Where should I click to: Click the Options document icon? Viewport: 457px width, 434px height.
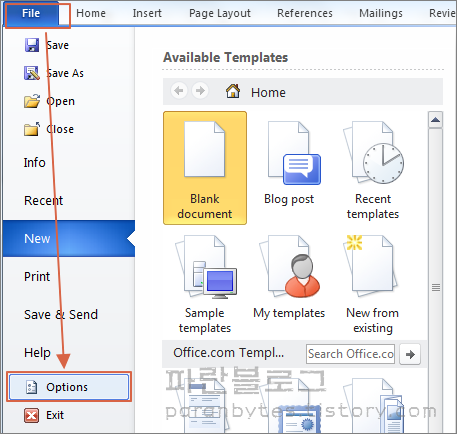32,387
